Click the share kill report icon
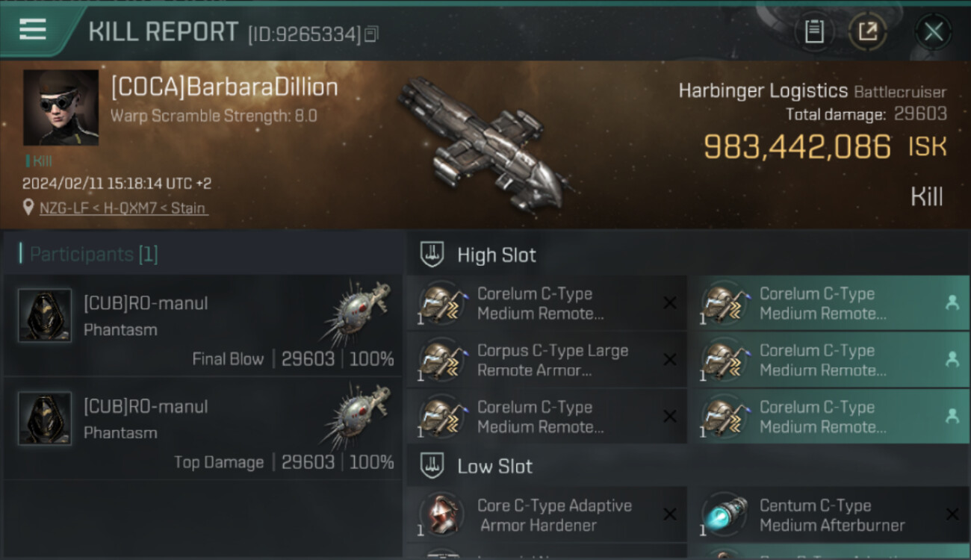Screen dimensions: 971x560 point(868,32)
